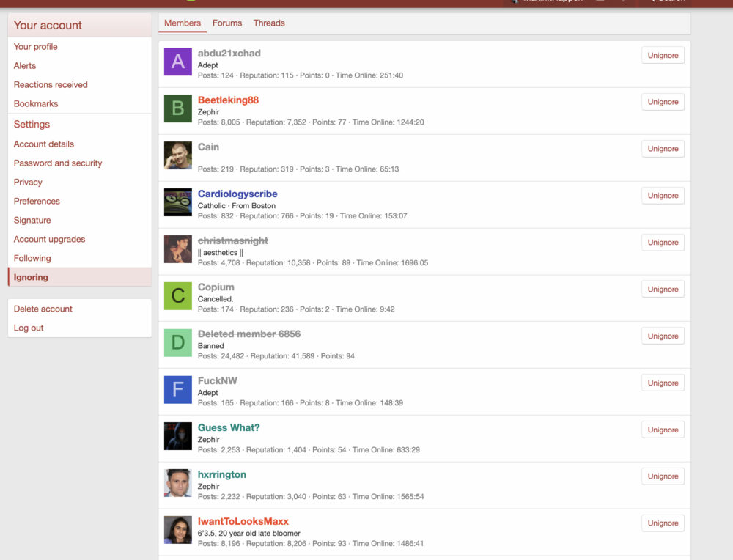Go to Account upgrades page
Screen dimensions: 733x560
pyautogui.click(x=50, y=240)
